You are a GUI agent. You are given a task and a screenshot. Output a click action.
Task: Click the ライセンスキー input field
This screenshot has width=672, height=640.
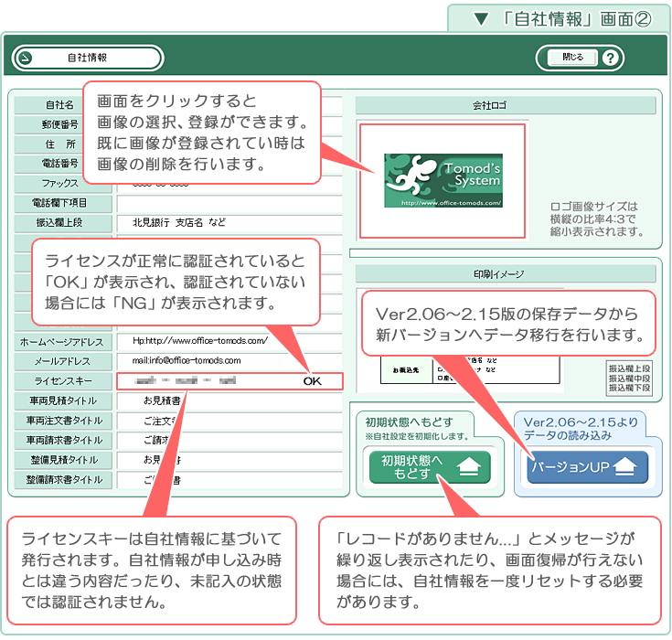point(229,381)
